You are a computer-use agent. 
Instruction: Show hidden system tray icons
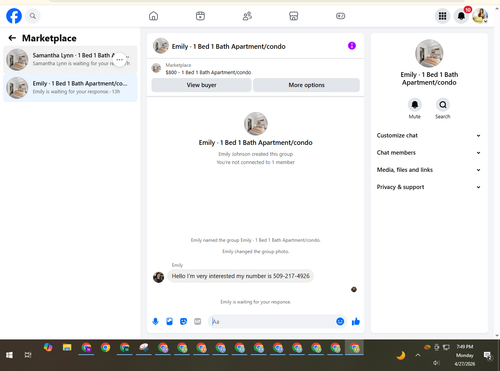(418, 355)
